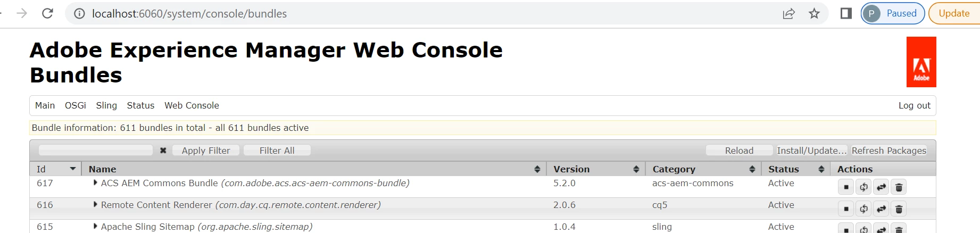Click the Apply Filter button

[x=206, y=151]
